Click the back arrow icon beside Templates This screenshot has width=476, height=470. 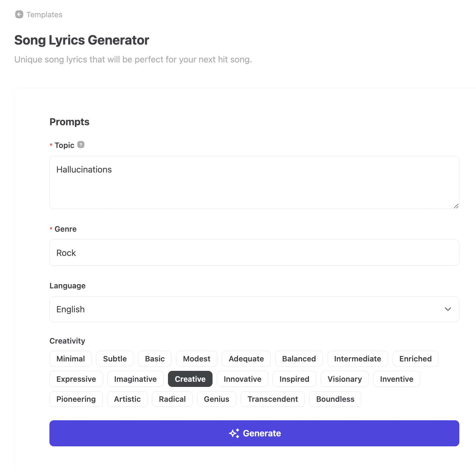tap(19, 15)
